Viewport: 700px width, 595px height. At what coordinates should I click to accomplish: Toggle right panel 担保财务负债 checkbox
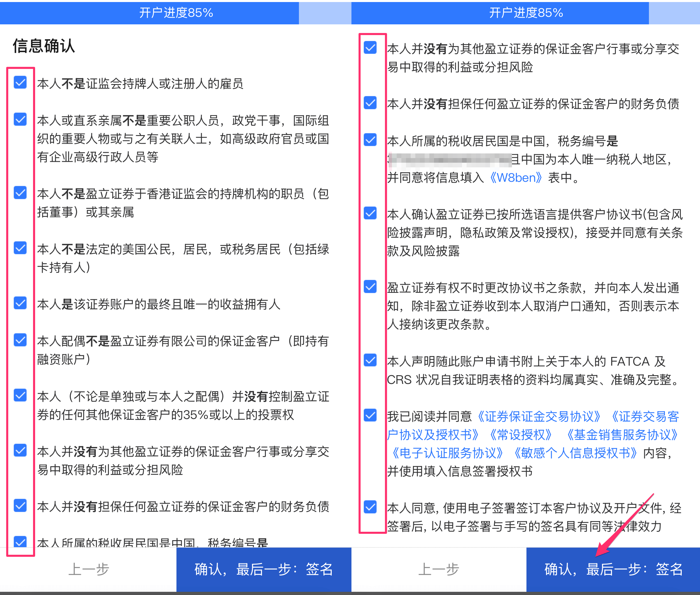(x=370, y=103)
